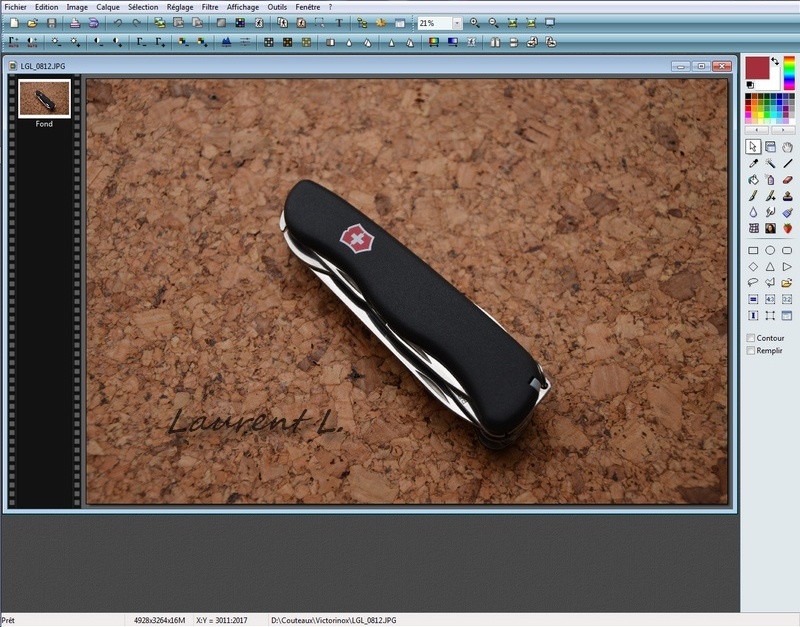Viewport: 800px width, 627px height.
Task: Open the Fichier menu
Action: [x=15, y=7]
